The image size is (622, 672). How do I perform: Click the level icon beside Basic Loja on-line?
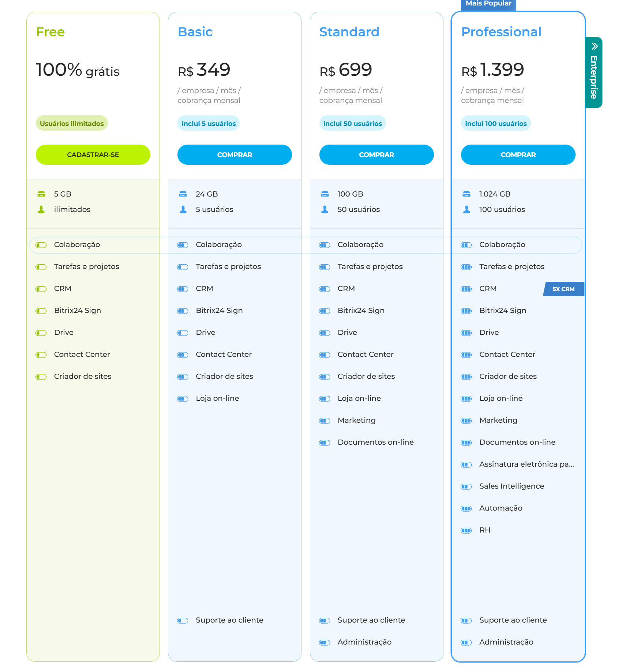(x=183, y=399)
